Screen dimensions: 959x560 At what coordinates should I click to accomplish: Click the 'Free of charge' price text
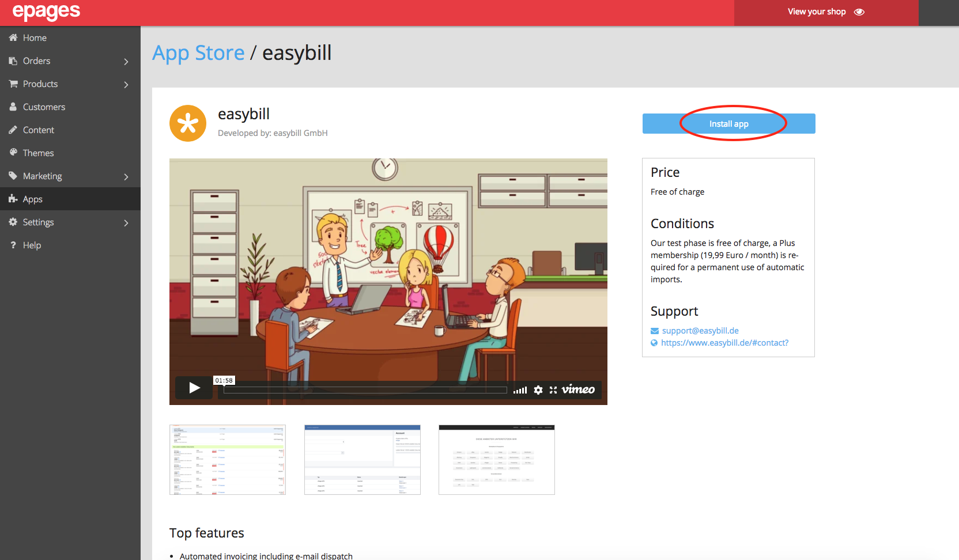677,192
